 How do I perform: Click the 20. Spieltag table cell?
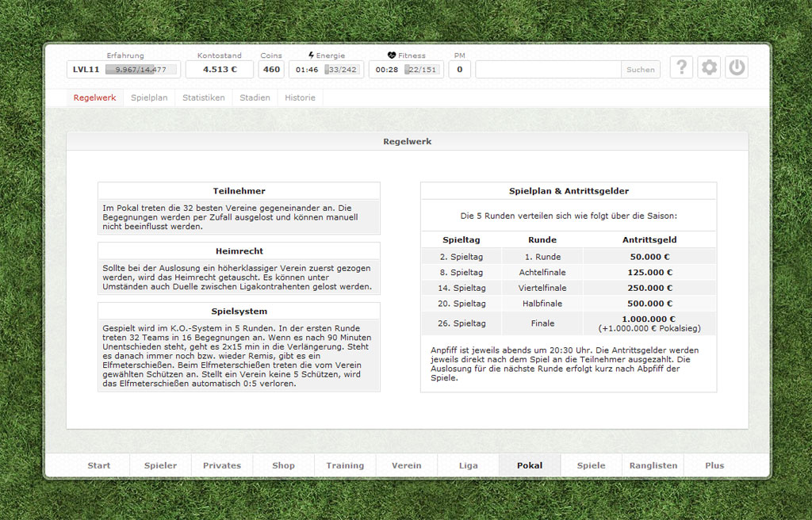(462, 304)
